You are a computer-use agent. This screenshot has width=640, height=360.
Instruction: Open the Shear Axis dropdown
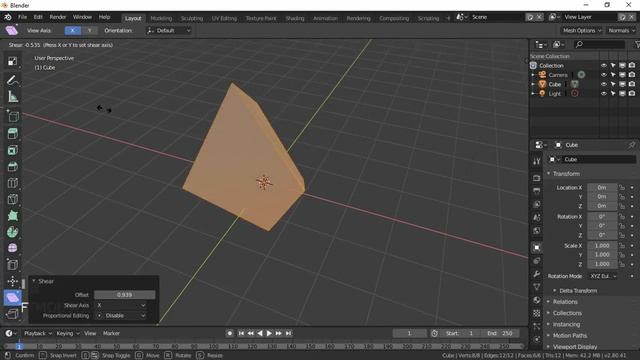pos(121,305)
